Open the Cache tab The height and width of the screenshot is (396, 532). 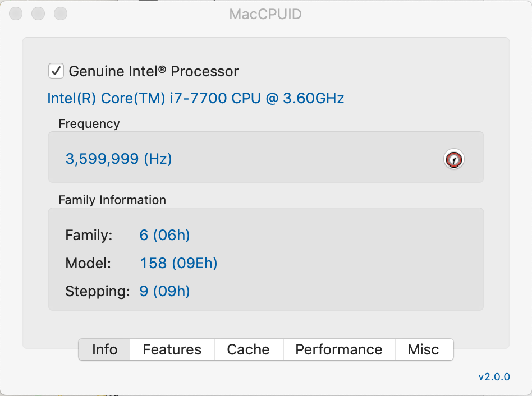tap(249, 349)
